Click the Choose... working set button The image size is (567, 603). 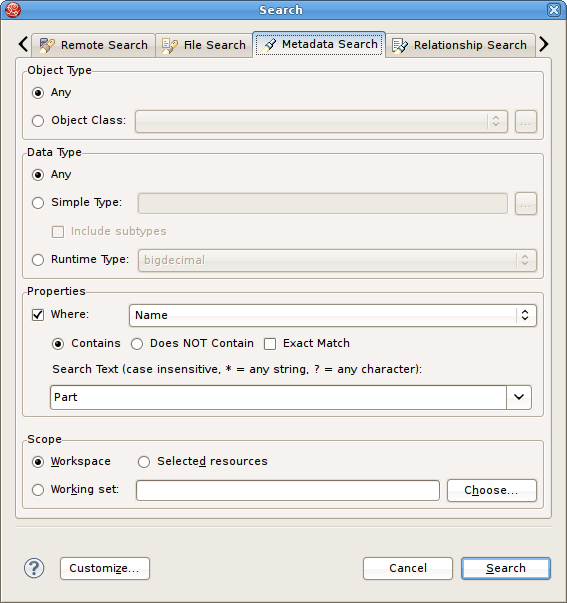pos(492,490)
